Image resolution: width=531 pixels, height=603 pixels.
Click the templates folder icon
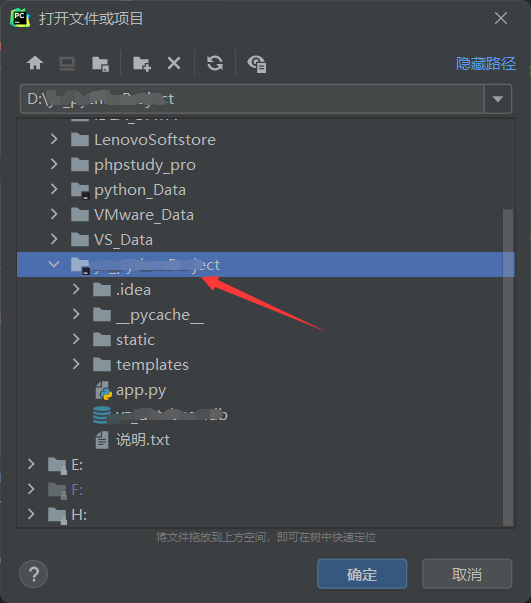102,365
